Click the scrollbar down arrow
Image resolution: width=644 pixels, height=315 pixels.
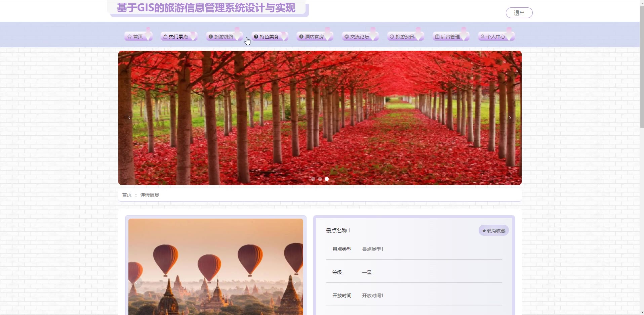click(642, 312)
